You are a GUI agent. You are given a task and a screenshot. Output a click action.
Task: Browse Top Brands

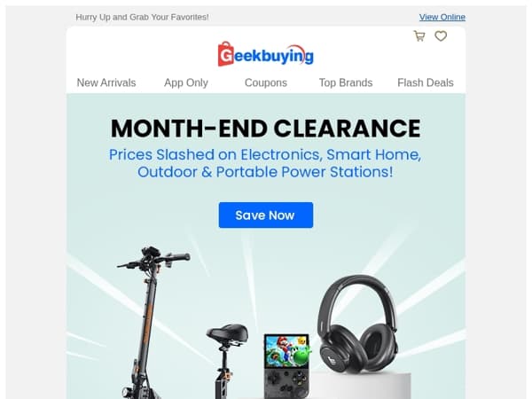click(346, 82)
